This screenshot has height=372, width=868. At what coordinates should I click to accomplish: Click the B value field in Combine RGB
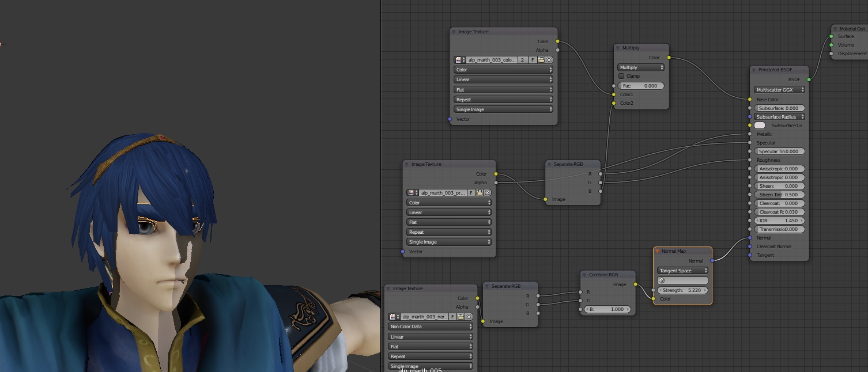pyautogui.click(x=607, y=309)
